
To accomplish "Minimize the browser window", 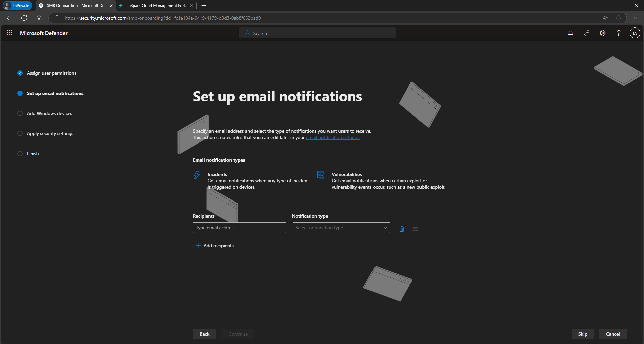I will coord(605,6).
